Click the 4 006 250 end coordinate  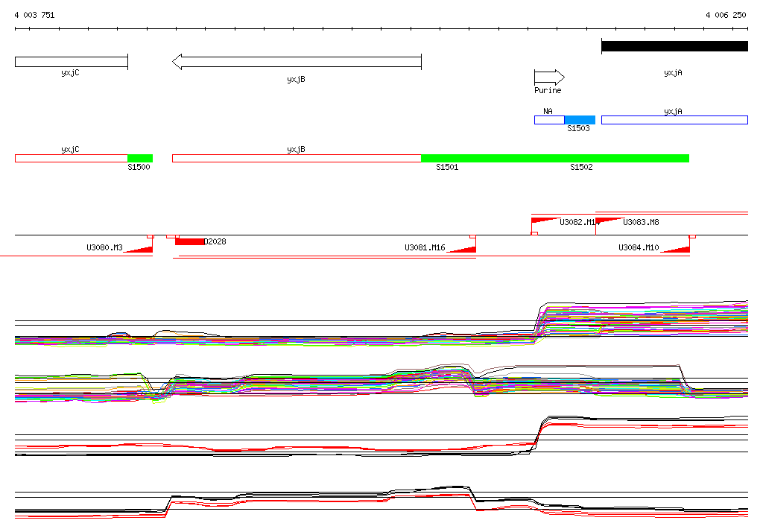click(x=726, y=15)
